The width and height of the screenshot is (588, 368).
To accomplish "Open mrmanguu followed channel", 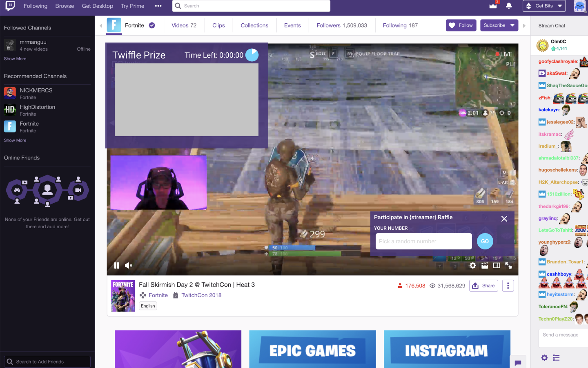I will click(x=47, y=45).
